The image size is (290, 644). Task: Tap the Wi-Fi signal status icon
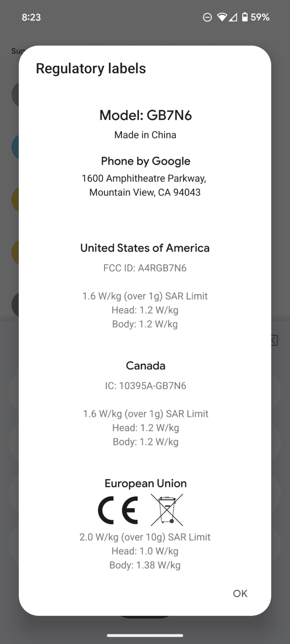pyautogui.click(x=222, y=17)
